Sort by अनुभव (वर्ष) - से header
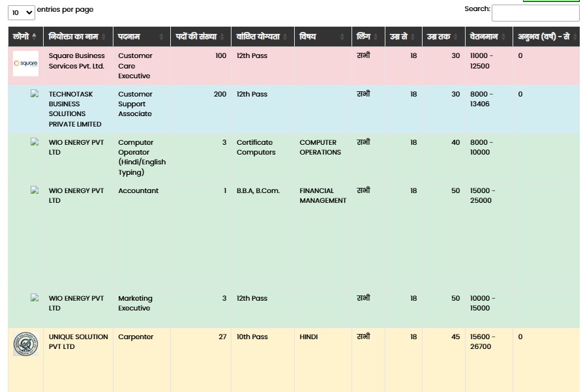 coord(546,37)
